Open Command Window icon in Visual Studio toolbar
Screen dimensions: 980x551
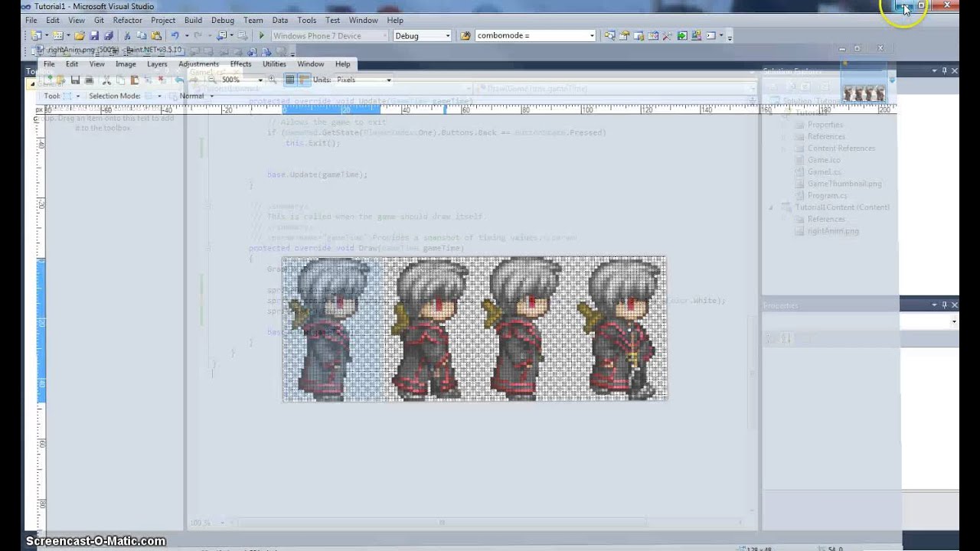click(711, 36)
